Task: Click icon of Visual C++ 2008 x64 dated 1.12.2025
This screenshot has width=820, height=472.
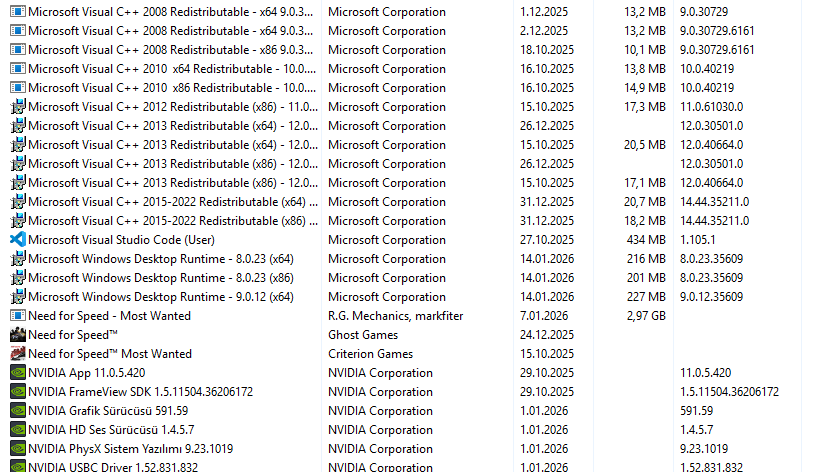Action: click(x=18, y=12)
